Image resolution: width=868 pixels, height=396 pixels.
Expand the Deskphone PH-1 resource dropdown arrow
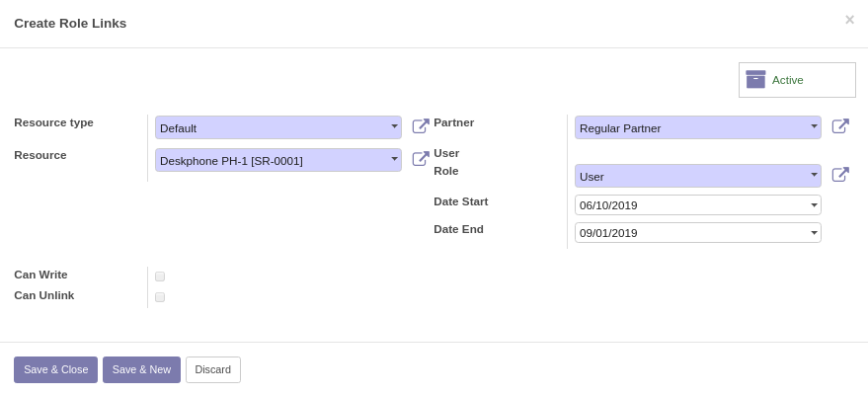(394, 160)
